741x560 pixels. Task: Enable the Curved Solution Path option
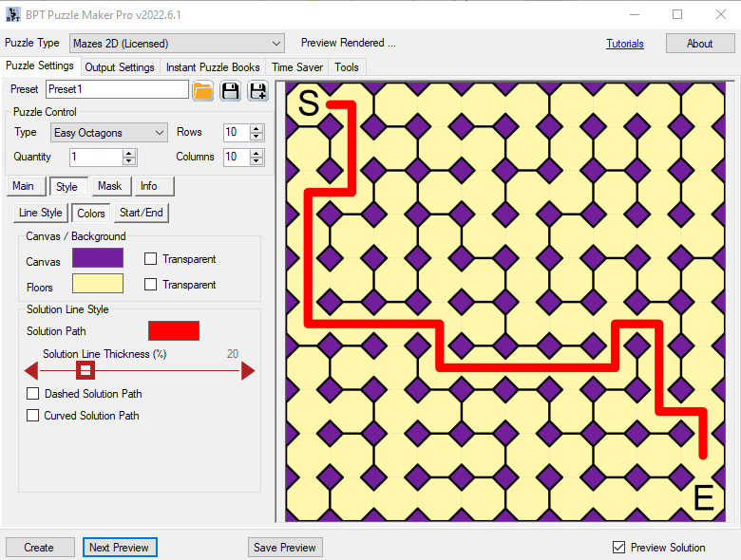coord(33,416)
